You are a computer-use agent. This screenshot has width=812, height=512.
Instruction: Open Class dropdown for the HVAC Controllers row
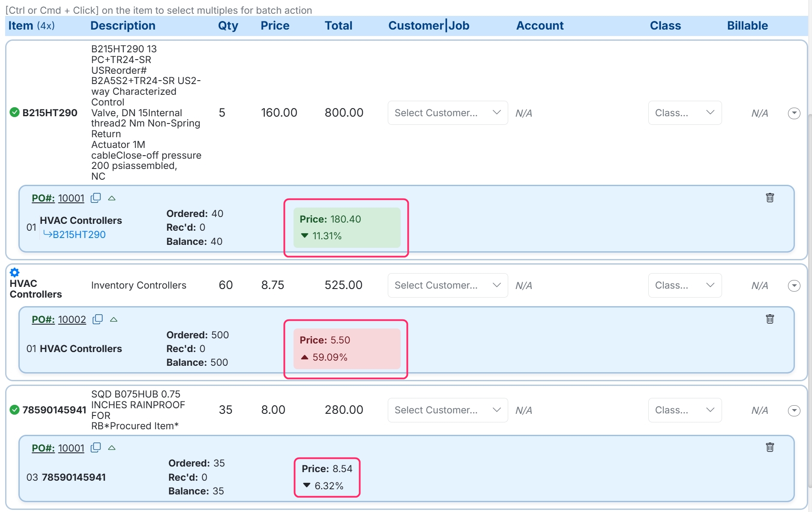(x=685, y=285)
